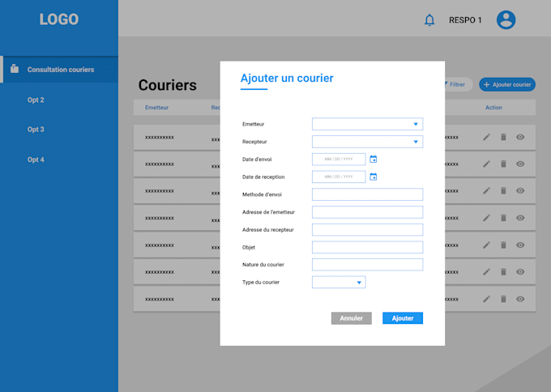Focus the Nature du courier field
This screenshot has height=392, width=551.
click(367, 265)
